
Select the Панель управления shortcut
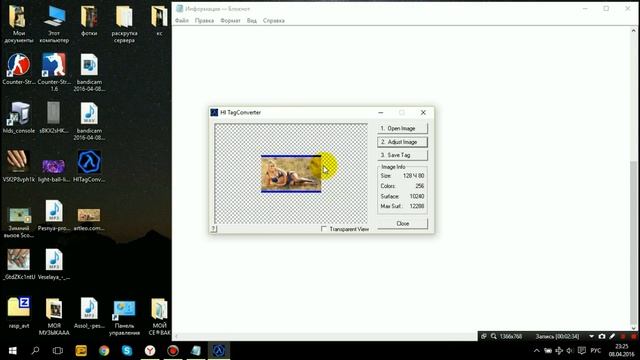click(x=124, y=317)
